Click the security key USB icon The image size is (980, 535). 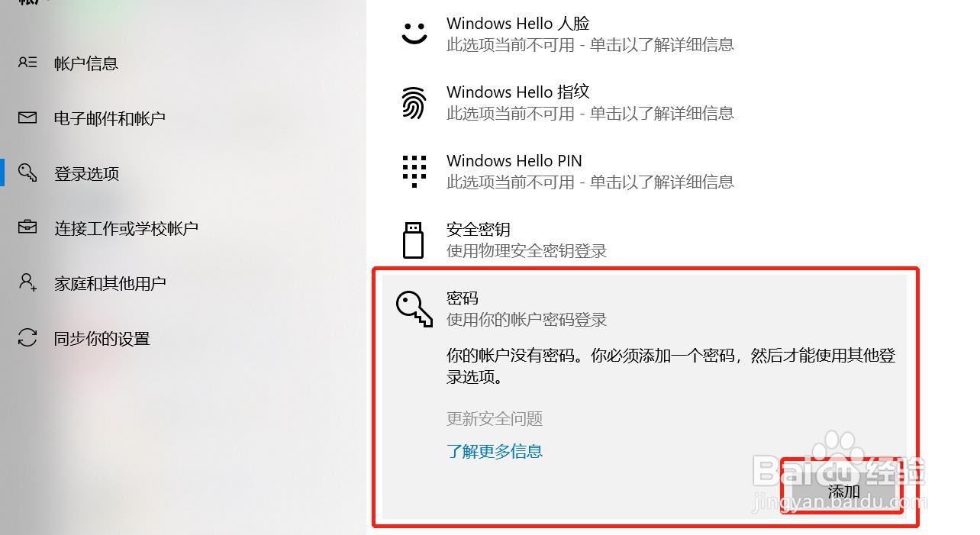[x=413, y=240]
